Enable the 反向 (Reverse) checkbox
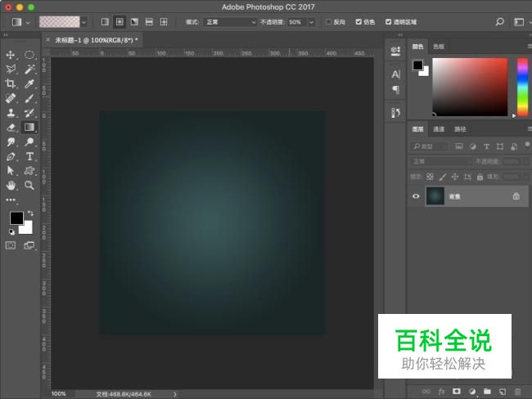Image resolution: width=532 pixels, height=399 pixels. 329,22
